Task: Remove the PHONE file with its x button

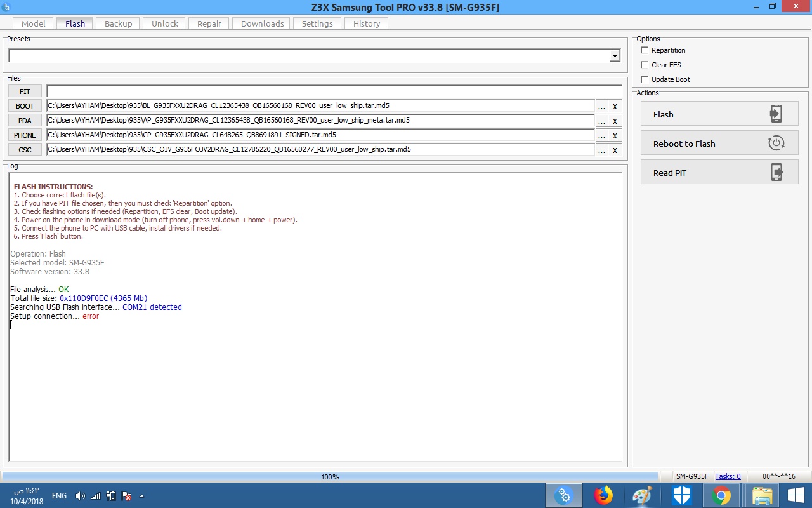Action: pyautogui.click(x=615, y=135)
